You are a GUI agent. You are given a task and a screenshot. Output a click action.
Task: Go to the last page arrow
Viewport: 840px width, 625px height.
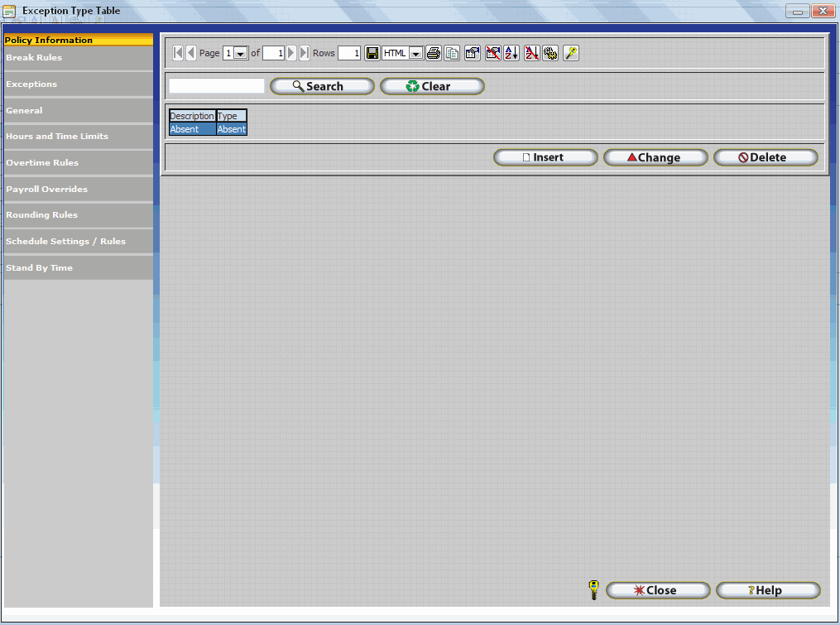(x=305, y=53)
